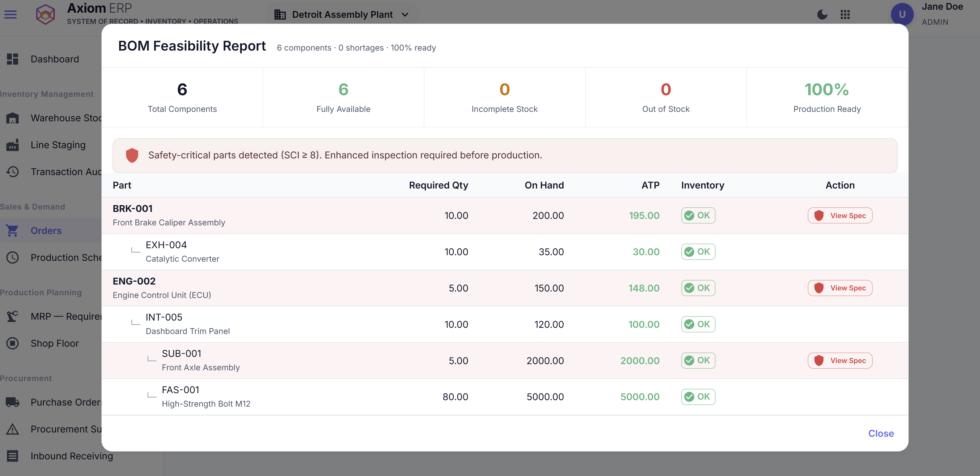This screenshot has width=980, height=476.
Task: Click the Part column header
Action: (x=122, y=185)
